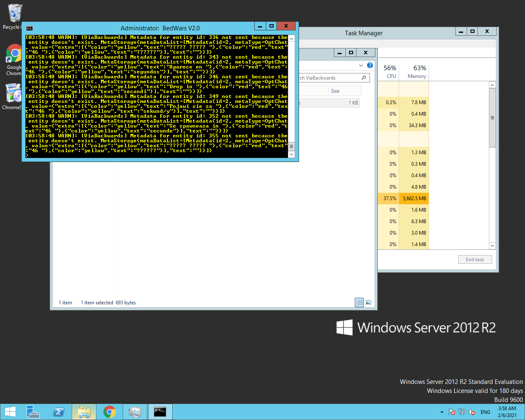Open Google Chrome from the taskbar
The height and width of the screenshot is (420, 525).
tap(109, 412)
